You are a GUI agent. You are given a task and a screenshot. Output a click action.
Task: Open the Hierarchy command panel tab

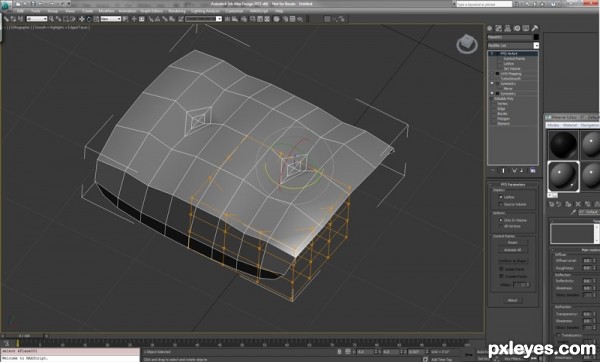[508, 28]
